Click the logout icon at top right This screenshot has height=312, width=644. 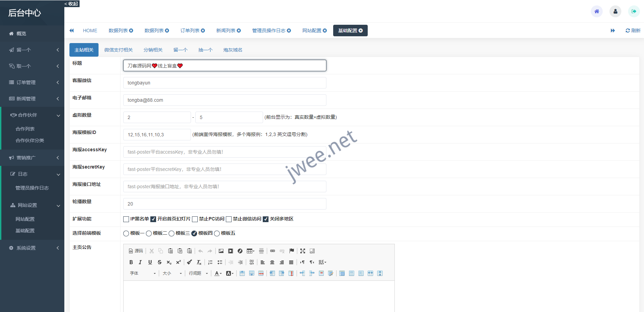(634, 11)
